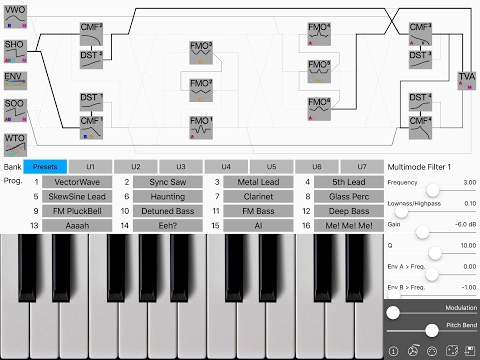Select the FMO 6 oscillator module
Viewport: 480px width, 360px height.
click(x=319, y=109)
